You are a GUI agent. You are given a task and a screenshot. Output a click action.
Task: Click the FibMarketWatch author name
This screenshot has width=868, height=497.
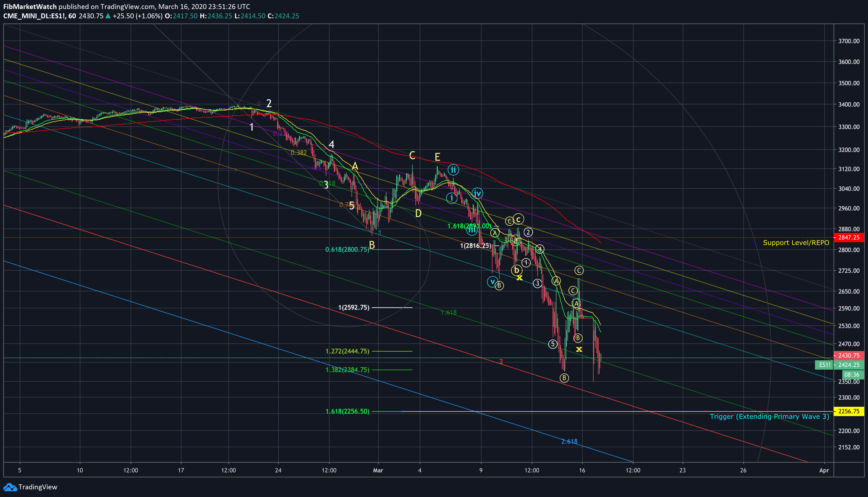pyautogui.click(x=30, y=7)
